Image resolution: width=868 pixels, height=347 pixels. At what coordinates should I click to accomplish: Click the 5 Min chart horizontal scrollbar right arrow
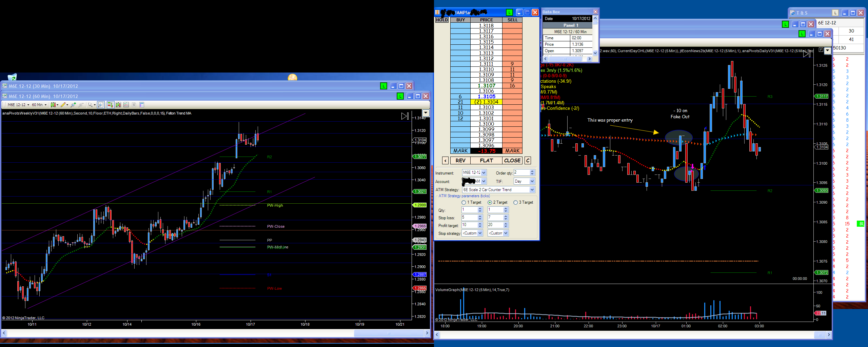coord(828,335)
